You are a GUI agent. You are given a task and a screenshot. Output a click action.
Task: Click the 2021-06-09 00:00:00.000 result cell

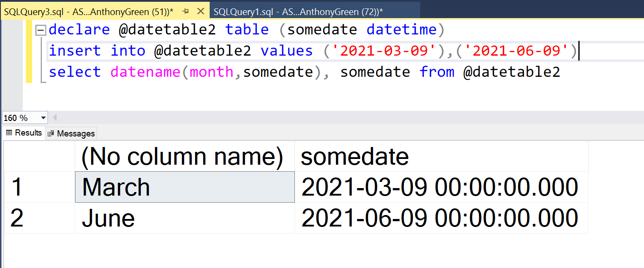(x=440, y=218)
